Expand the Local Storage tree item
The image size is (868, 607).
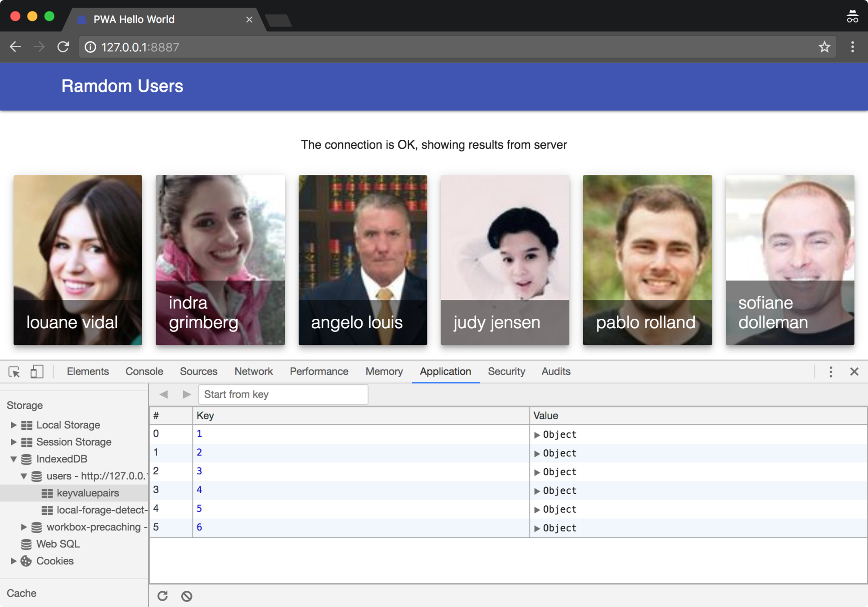click(13, 425)
